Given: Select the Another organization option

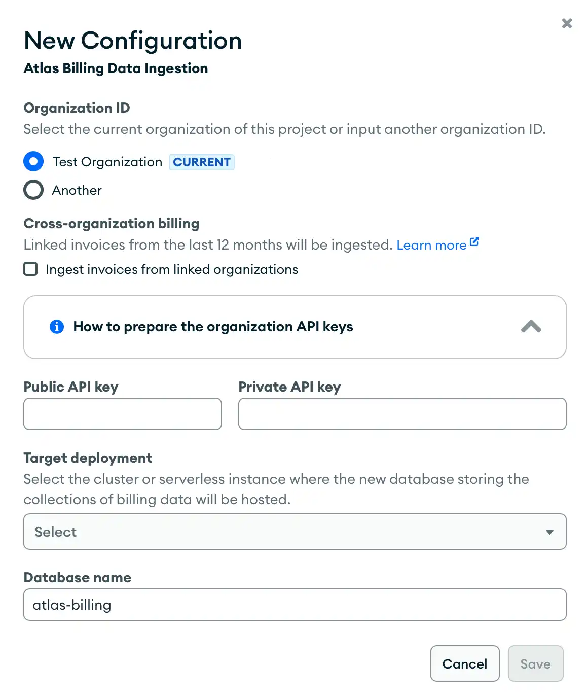Looking at the screenshot, I should (x=33, y=190).
